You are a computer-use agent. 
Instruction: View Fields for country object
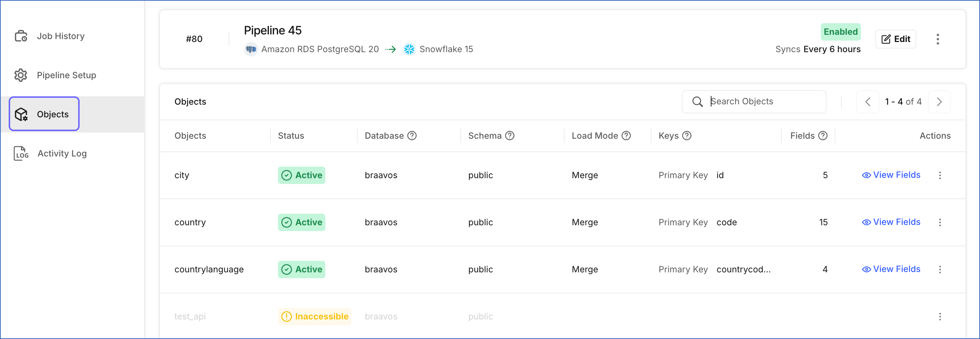[891, 222]
